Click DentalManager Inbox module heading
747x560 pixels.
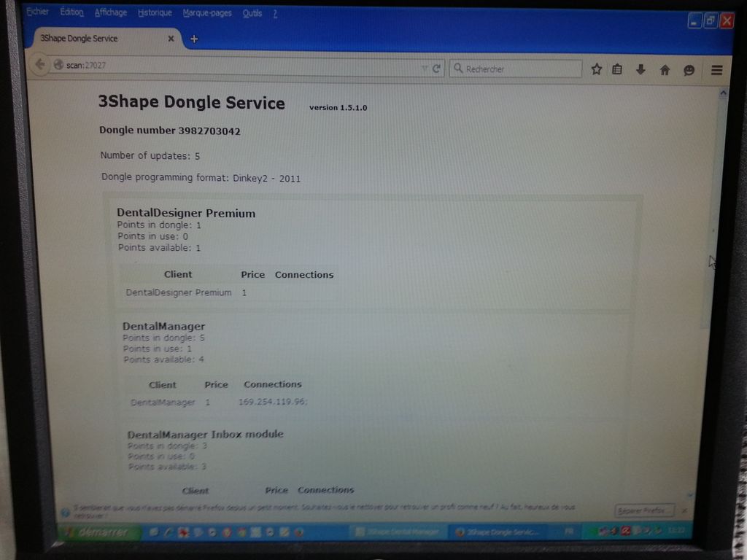click(x=205, y=435)
